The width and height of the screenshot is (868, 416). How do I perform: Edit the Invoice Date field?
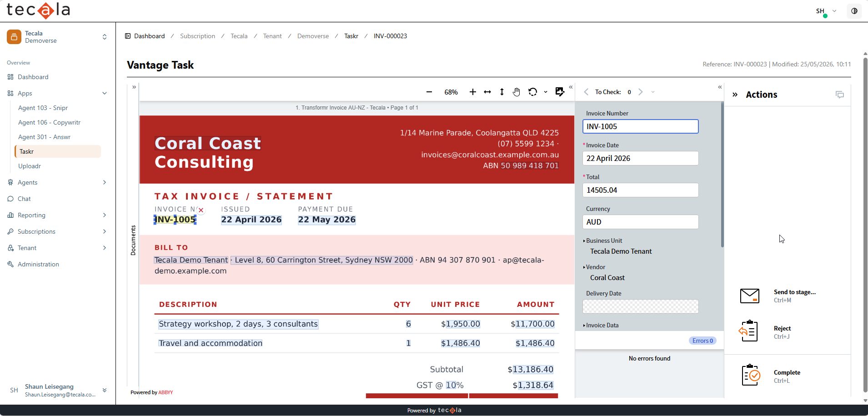pos(640,158)
